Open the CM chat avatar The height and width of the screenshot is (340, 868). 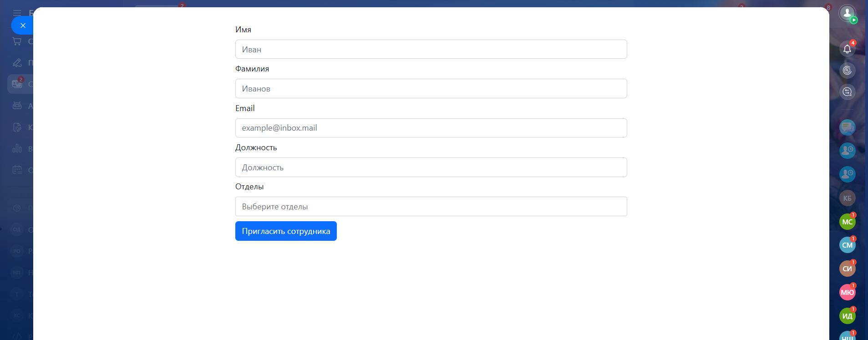[x=847, y=245]
